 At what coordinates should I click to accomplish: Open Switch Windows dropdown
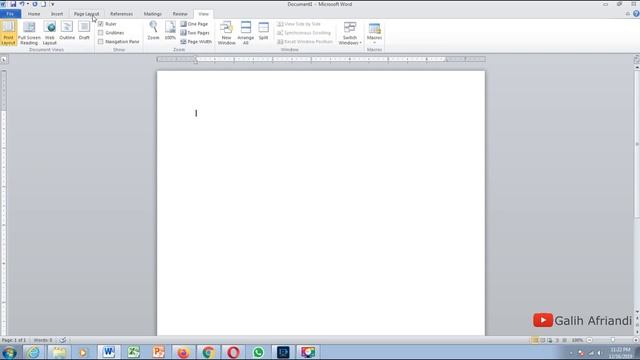[x=350, y=33]
